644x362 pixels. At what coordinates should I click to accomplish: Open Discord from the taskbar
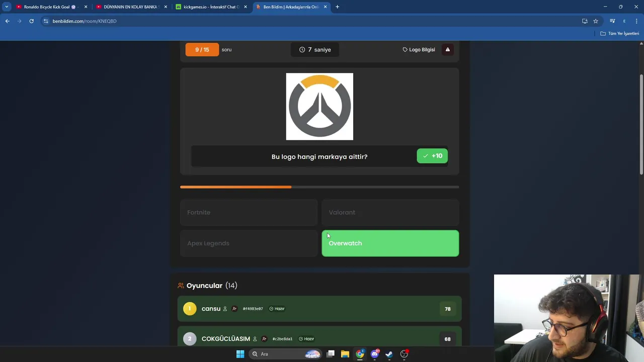(375, 354)
